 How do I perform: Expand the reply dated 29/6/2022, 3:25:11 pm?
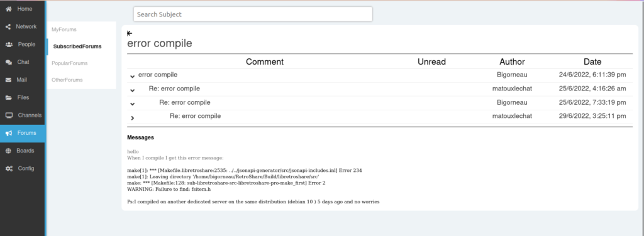(x=132, y=118)
